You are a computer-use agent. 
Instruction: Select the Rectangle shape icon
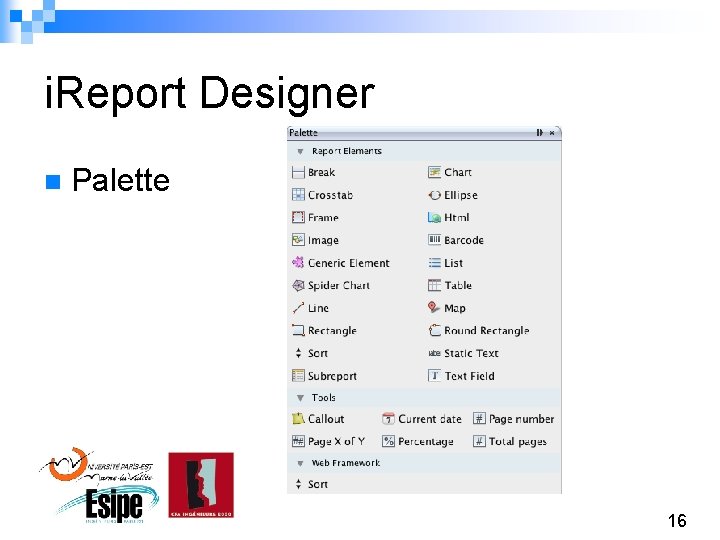[298, 331]
